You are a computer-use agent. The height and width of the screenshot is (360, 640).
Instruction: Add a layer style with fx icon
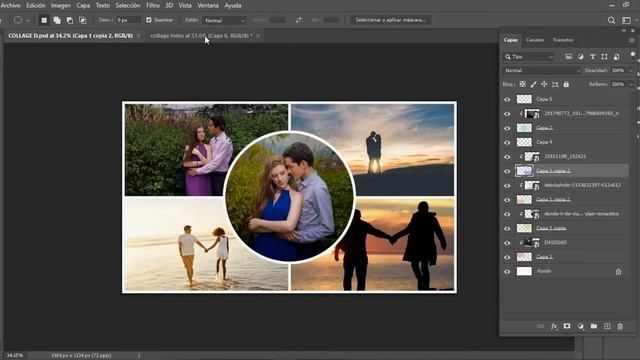click(554, 326)
